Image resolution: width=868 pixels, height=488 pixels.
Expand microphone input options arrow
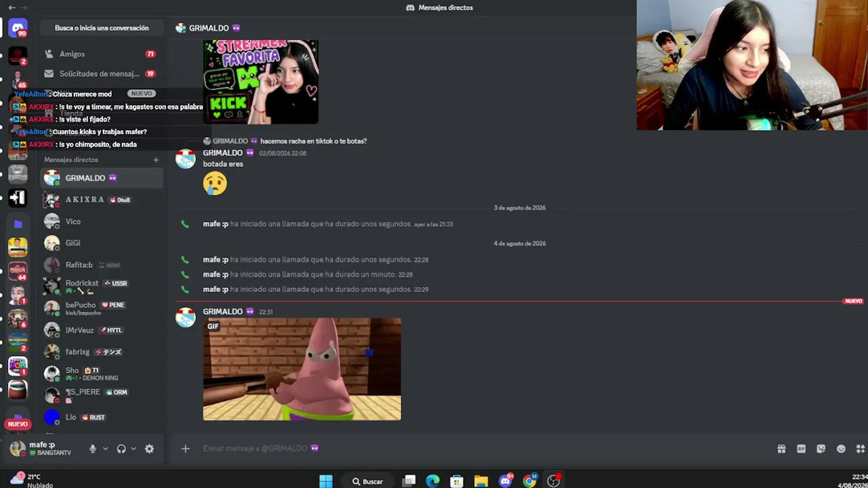[105, 449]
